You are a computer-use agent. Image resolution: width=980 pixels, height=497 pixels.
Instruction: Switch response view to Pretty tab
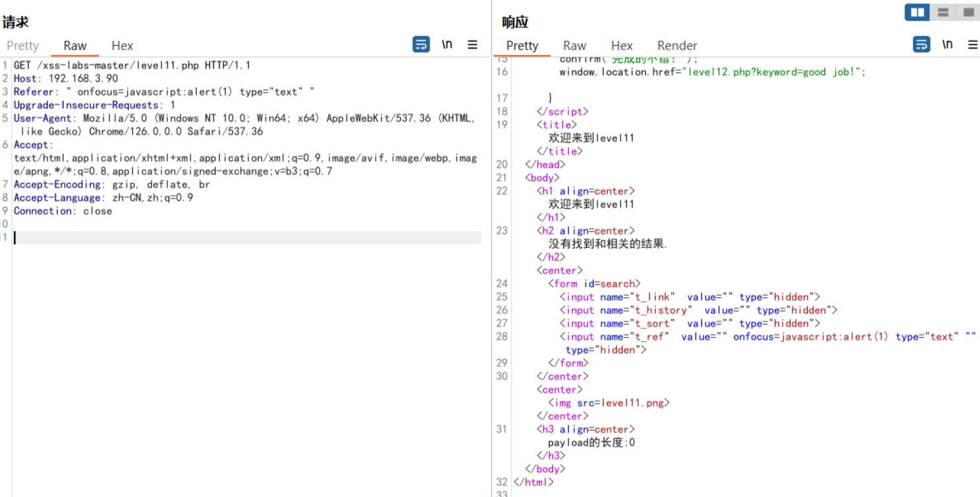click(x=522, y=46)
